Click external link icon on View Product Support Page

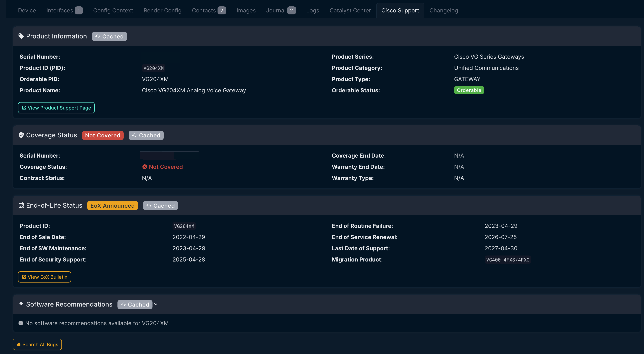(24, 108)
